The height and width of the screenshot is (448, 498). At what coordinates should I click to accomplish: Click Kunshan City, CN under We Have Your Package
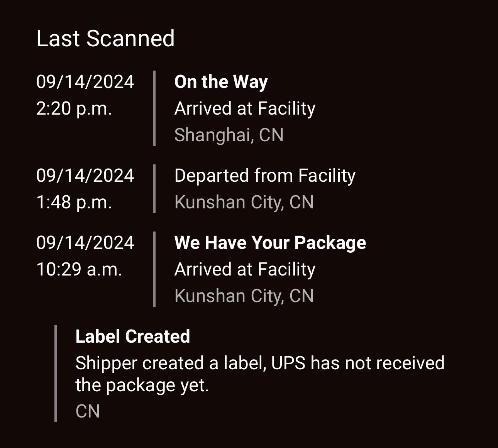coord(244,296)
